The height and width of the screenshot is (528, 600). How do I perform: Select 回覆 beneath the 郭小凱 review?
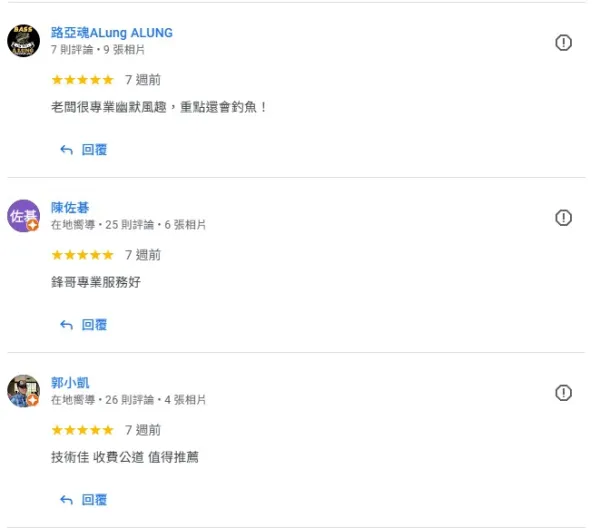click(94, 500)
